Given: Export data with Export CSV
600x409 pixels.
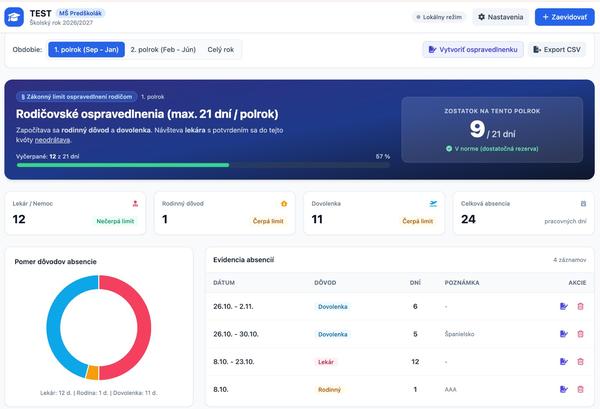Looking at the screenshot, I should click(557, 49).
